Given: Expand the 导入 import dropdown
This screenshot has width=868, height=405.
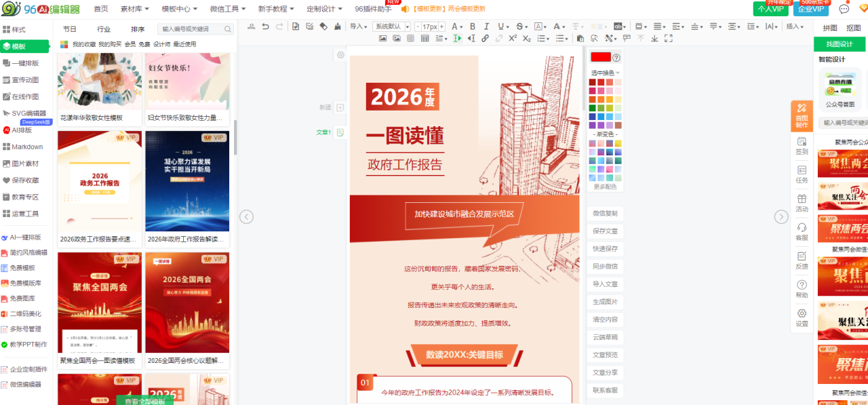Looking at the screenshot, I should 358,26.
